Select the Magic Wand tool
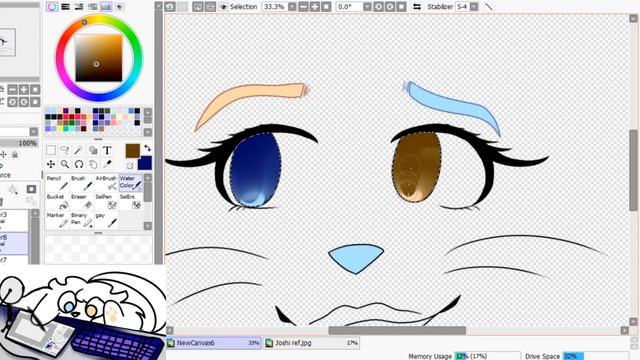The height and width of the screenshot is (360, 640). click(79, 150)
